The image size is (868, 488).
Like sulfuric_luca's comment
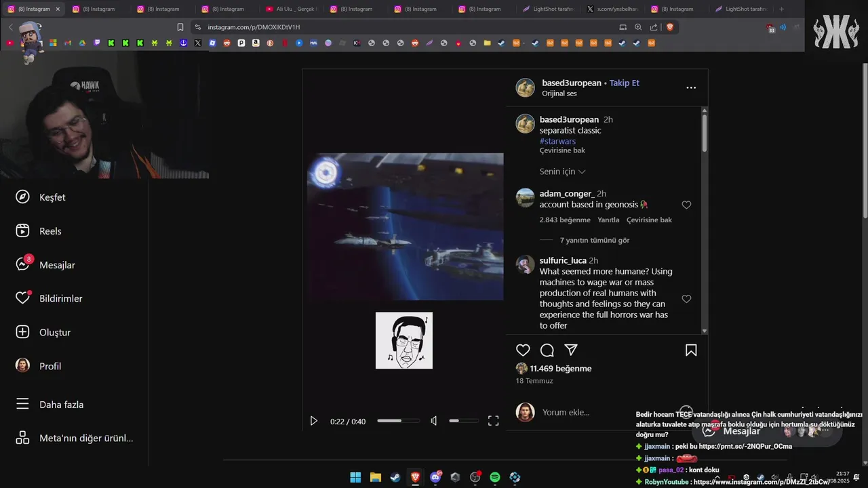pyautogui.click(x=686, y=299)
